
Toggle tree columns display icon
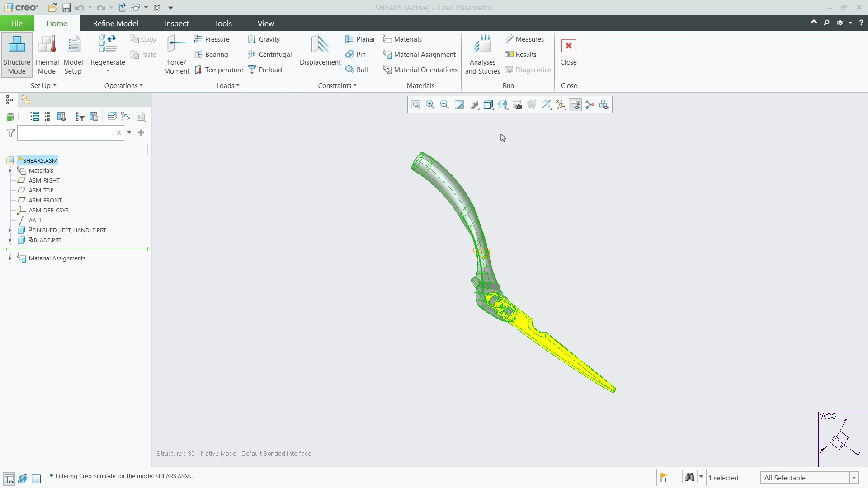pyautogui.click(x=61, y=117)
